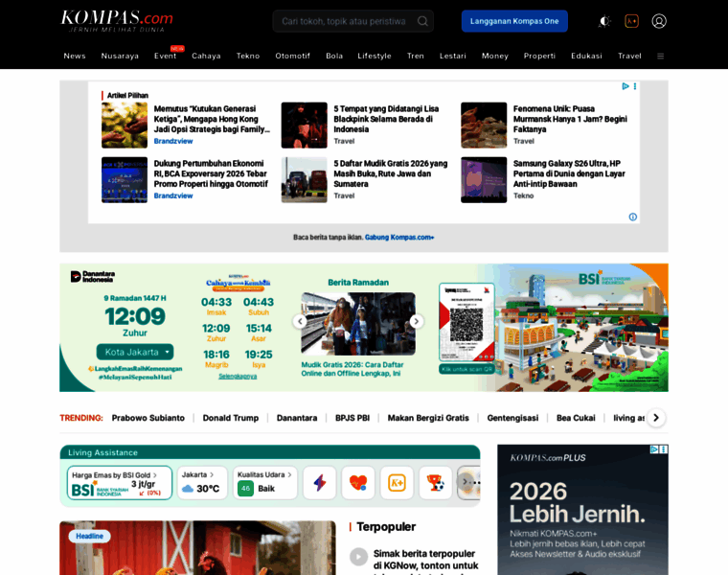
Task: Open Bea Cukai trending topic
Action: point(576,418)
